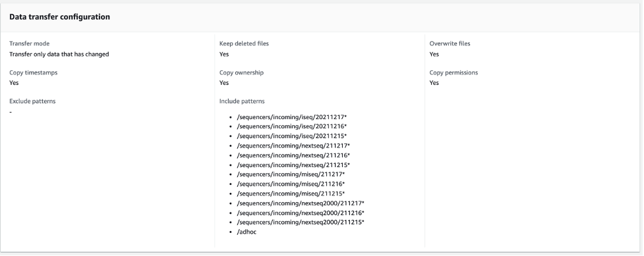Select the dash value under Exclude patterns
This screenshot has height=256, width=644.
[11, 112]
